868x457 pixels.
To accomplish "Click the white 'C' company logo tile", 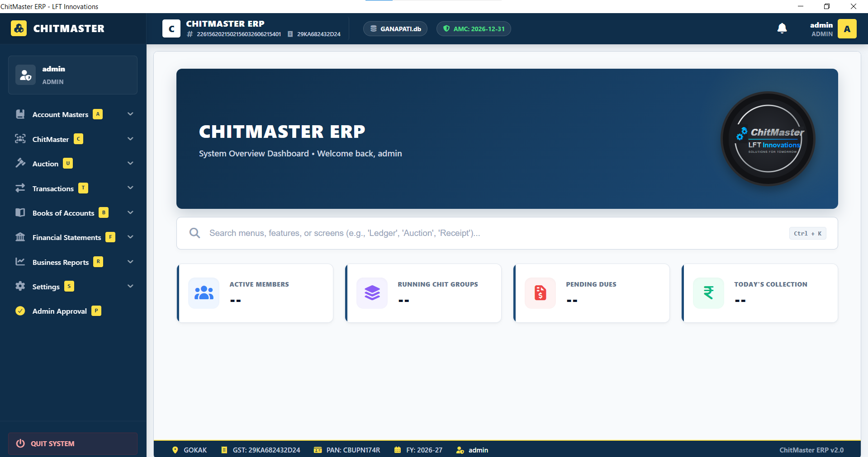I will (x=171, y=28).
